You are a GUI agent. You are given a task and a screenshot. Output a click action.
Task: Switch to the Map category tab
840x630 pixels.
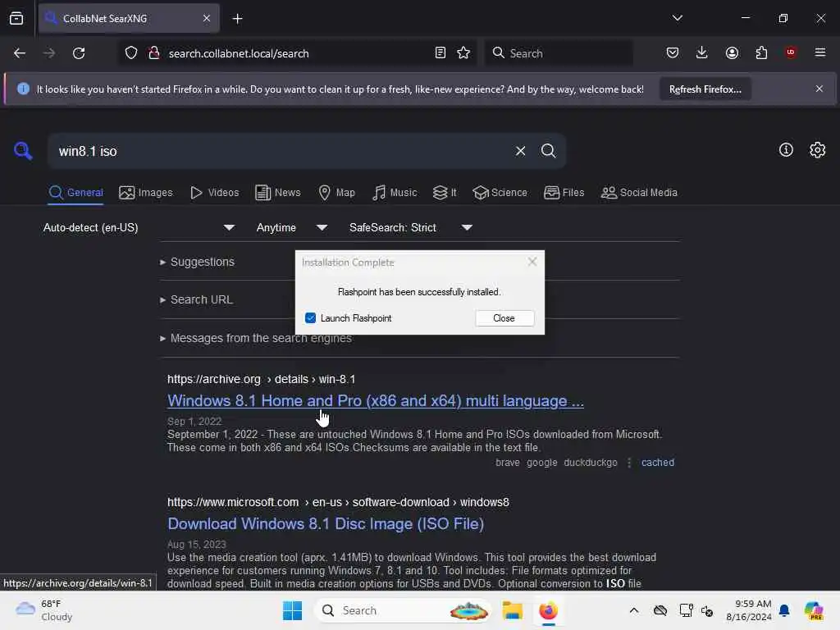pyautogui.click(x=336, y=193)
